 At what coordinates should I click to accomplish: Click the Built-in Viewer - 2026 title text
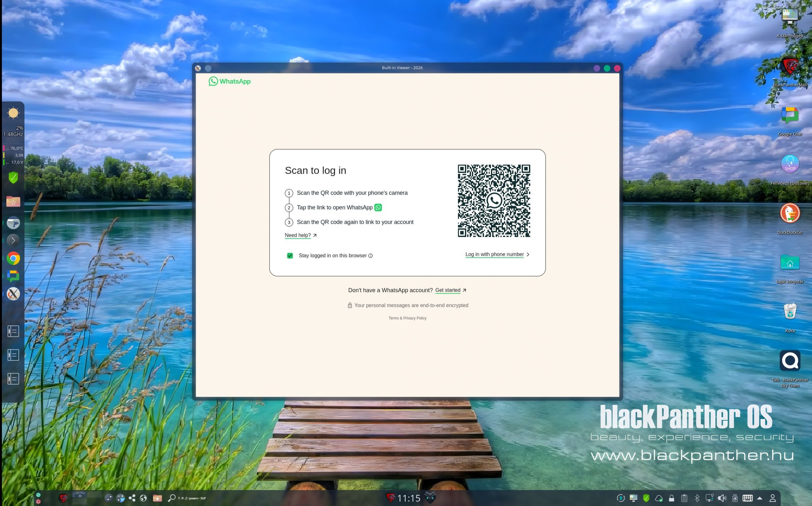tap(402, 68)
